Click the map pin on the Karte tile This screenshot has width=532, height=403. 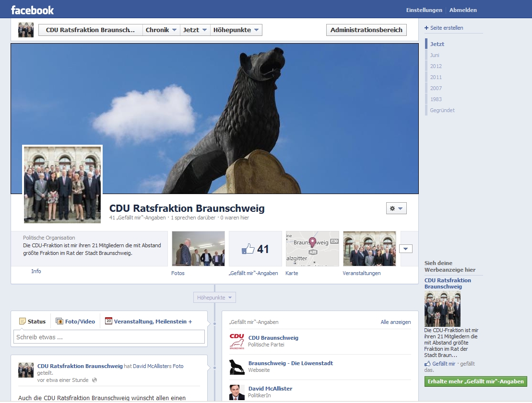[x=312, y=242]
